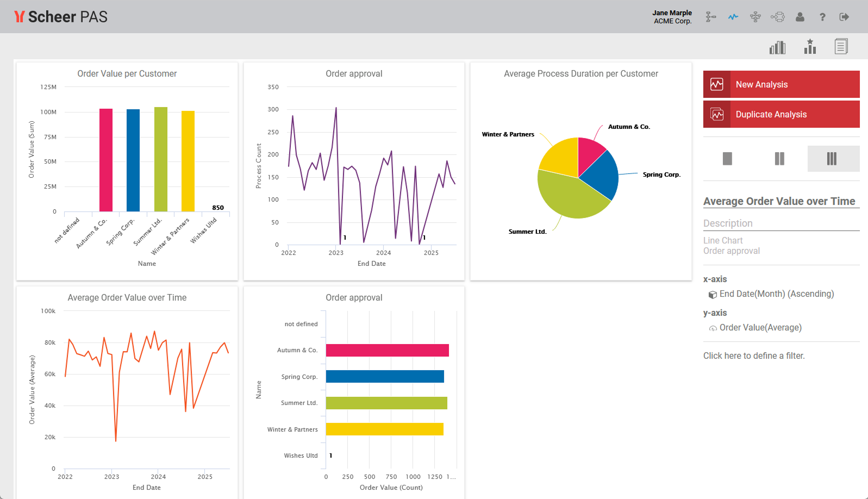
Task: Open the bar chart analyses icon
Action: coord(777,47)
